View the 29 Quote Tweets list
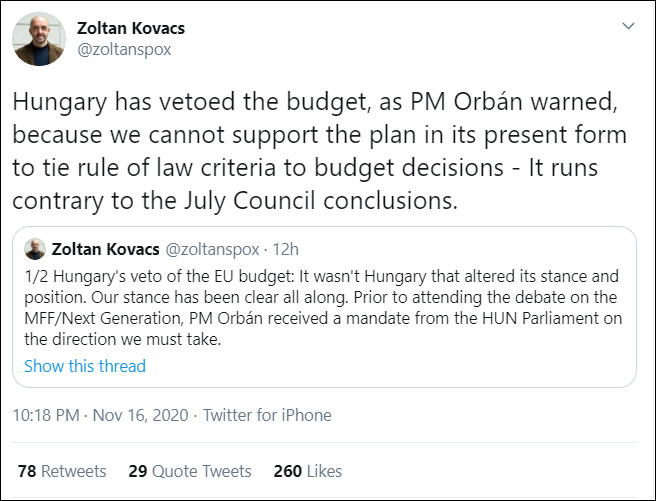Screen dimensions: 656x501 tap(190, 471)
